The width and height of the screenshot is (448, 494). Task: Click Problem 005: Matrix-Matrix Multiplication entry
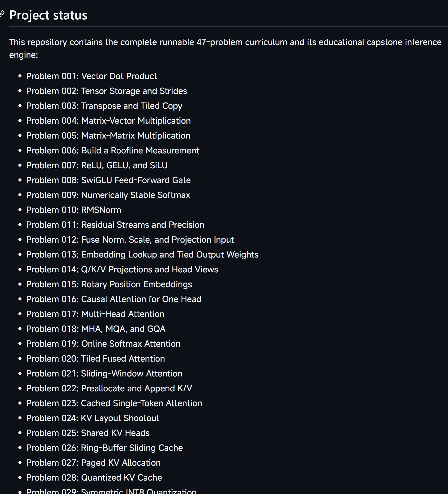click(x=108, y=135)
